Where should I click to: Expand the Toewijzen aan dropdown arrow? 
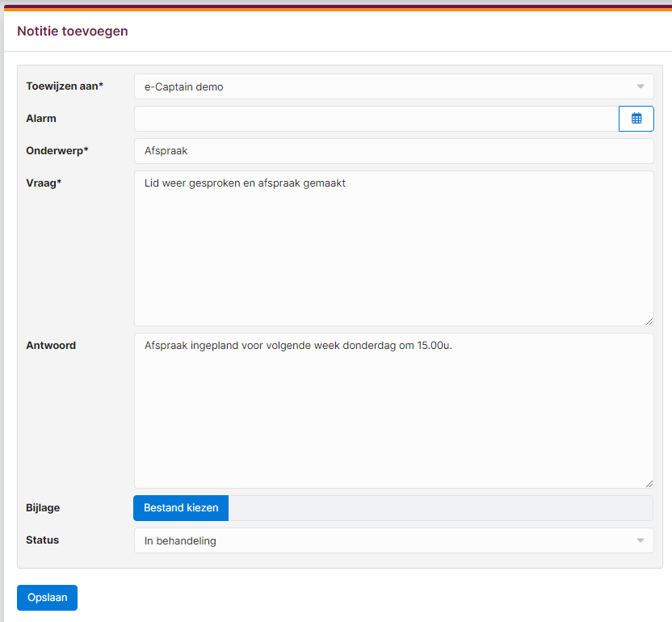coord(640,86)
